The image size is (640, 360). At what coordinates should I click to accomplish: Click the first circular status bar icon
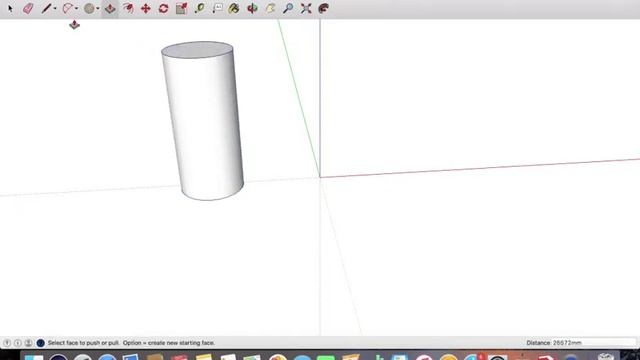[7, 343]
